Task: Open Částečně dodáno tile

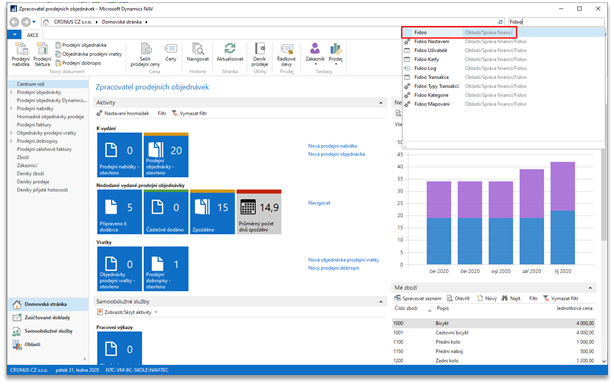Action: pos(166,212)
